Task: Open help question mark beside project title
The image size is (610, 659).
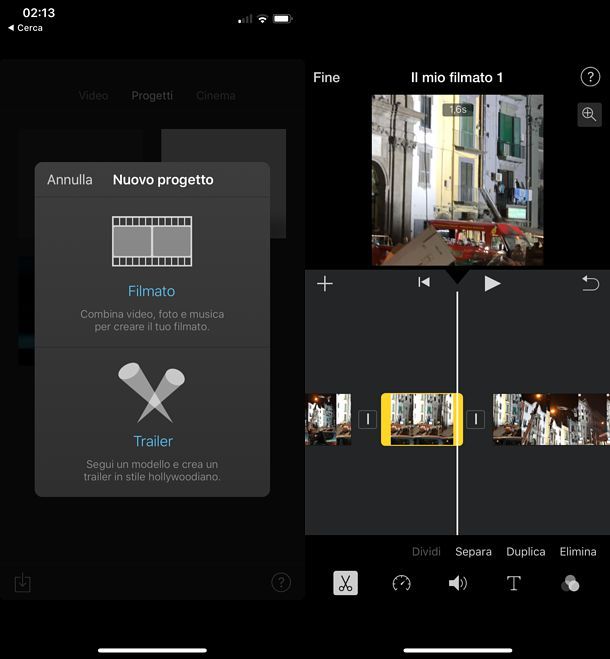Action: 589,77
